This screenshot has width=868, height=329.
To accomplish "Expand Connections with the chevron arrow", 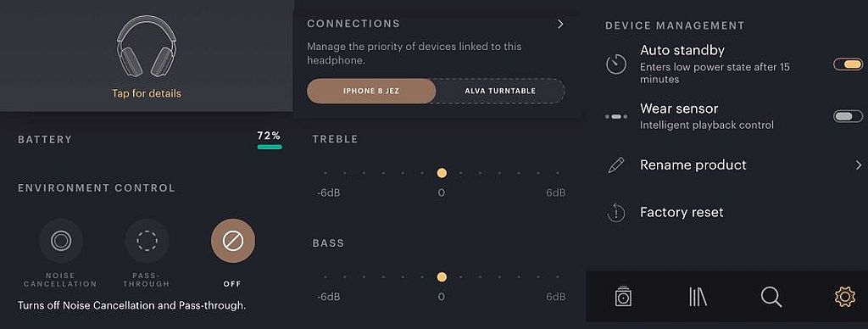I will click(560, 24).
